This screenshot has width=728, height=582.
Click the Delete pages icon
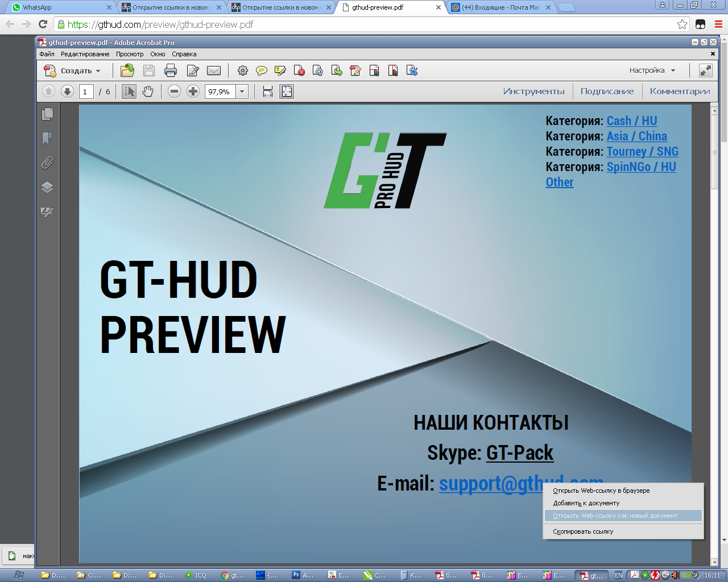coord(299,70)
